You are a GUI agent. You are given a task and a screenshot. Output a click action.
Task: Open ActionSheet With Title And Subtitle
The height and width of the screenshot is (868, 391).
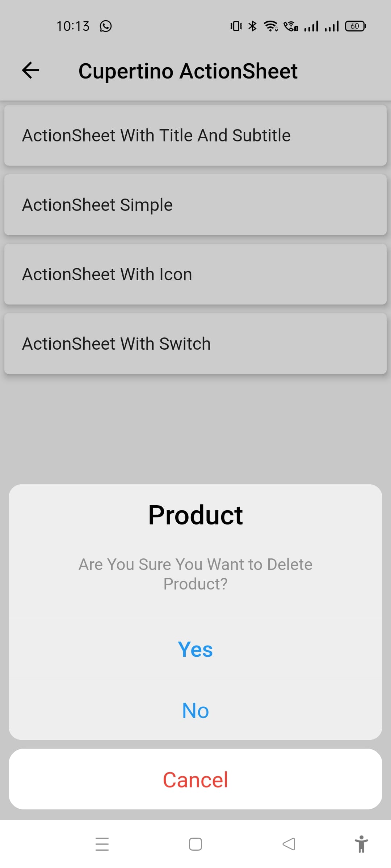coord(195,136)
